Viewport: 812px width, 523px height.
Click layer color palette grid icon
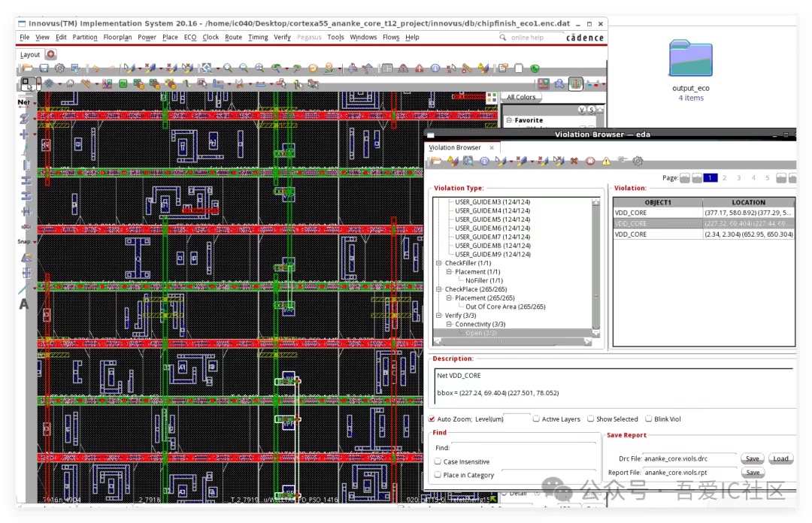click(x=492, y=98)
